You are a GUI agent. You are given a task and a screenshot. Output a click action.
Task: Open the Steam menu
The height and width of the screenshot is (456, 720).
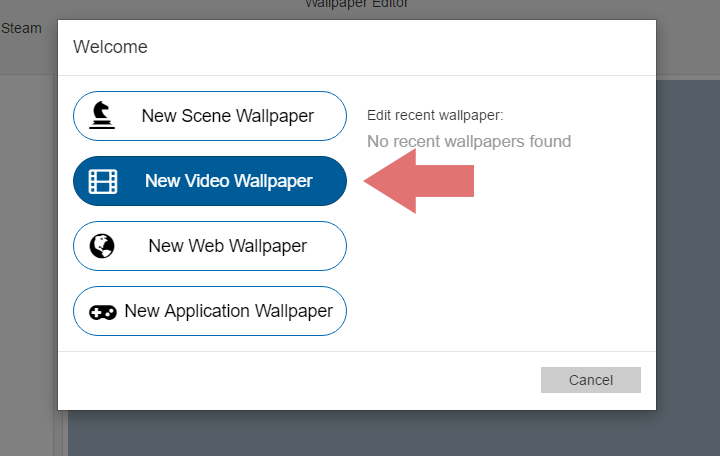[21, 28]
